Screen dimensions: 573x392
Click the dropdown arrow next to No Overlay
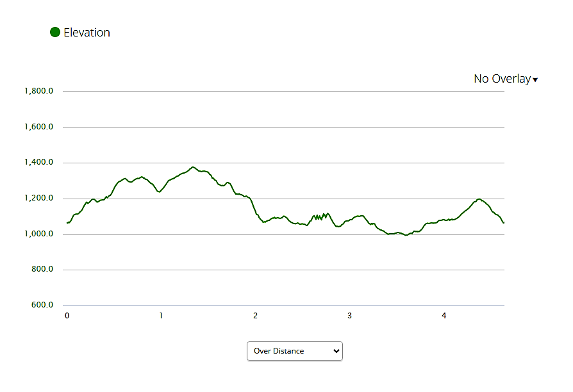[535, 79]
